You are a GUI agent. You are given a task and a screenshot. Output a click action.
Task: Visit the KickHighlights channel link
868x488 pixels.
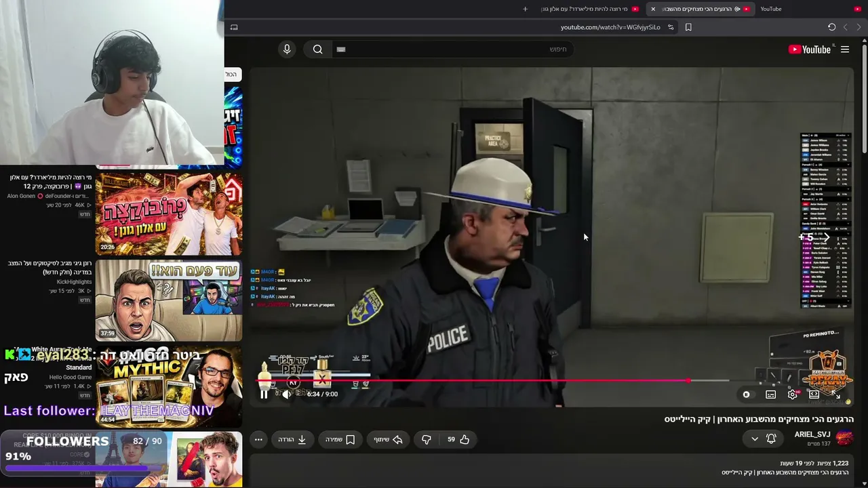tap(74, 282)
